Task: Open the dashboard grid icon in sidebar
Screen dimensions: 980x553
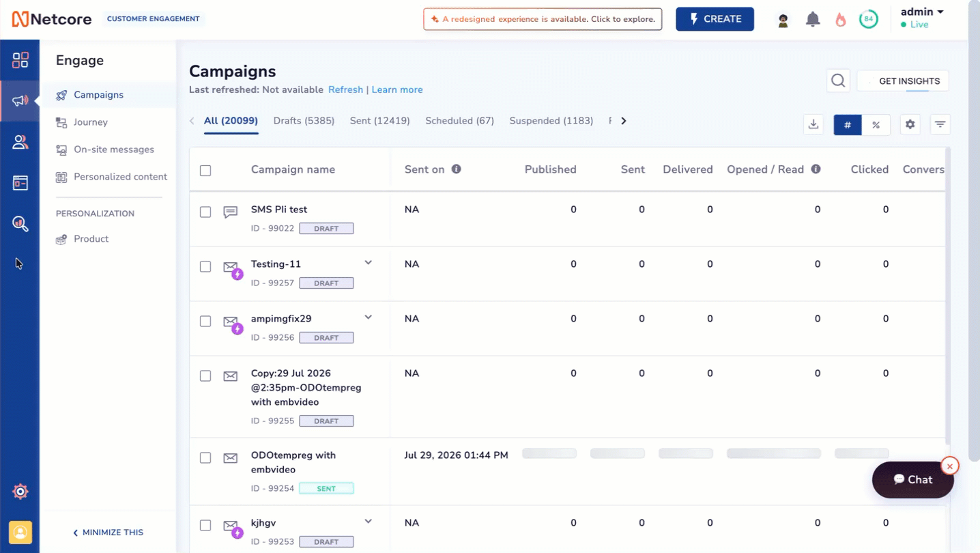Action: (20, 60)
